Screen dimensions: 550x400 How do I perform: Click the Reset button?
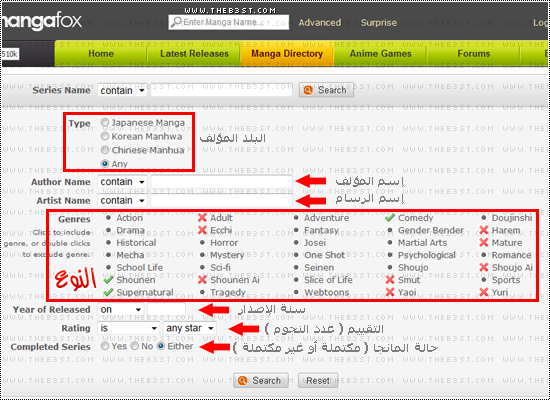pyautogui.click(x=318, y=380)
